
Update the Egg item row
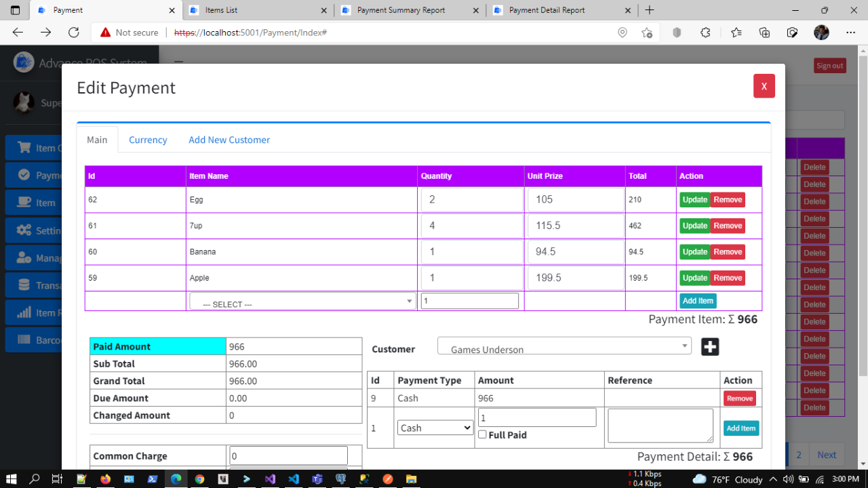coord(694,199)
